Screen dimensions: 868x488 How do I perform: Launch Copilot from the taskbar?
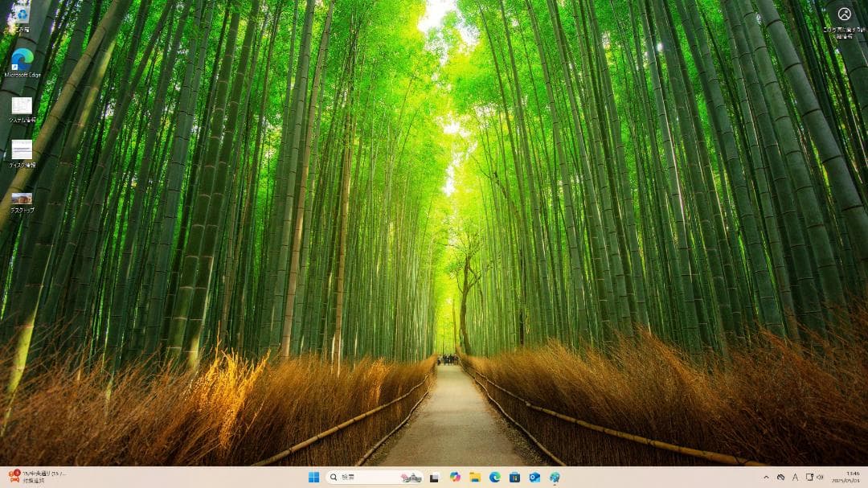click(x=456, y=475)
